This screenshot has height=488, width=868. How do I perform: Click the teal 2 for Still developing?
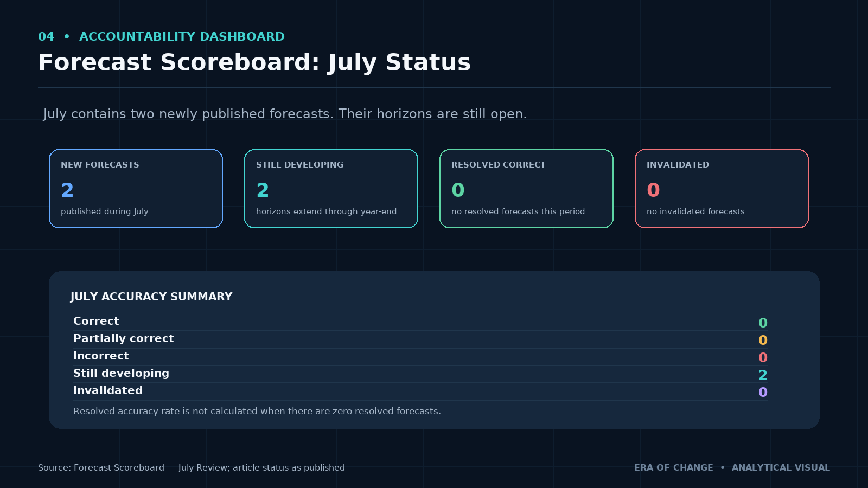tap(763, 375)
